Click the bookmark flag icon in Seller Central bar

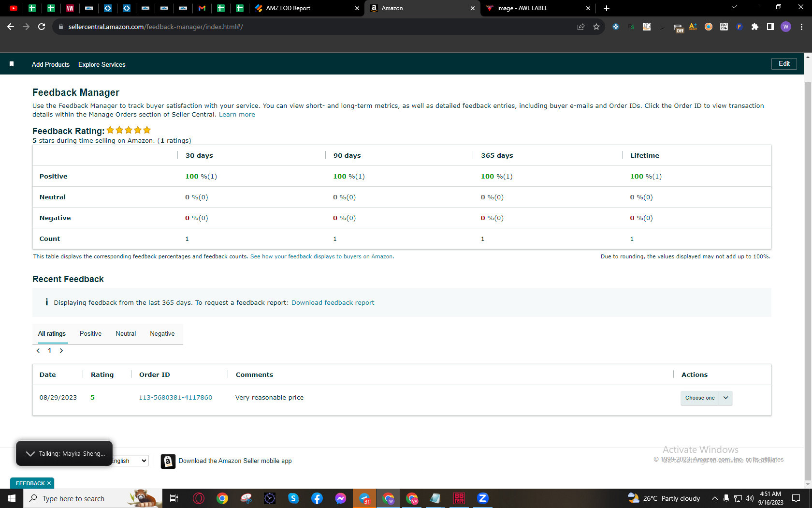click(12, 64)
